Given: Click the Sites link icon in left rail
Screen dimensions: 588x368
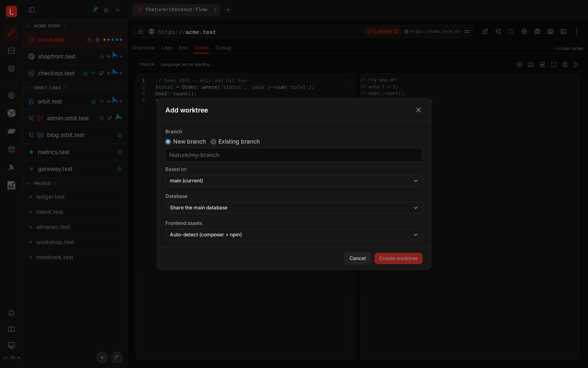Looking at the screenshot, I should click(x=11, y=33).
